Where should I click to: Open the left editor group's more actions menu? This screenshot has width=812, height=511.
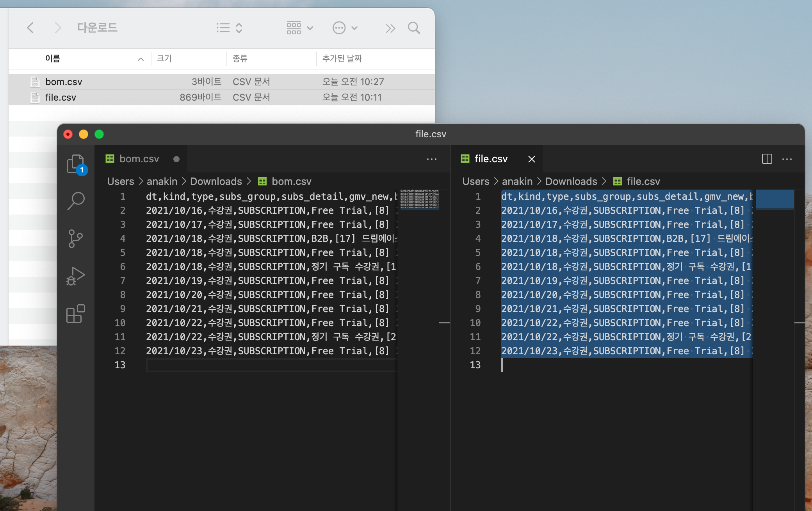pos(431,159)
